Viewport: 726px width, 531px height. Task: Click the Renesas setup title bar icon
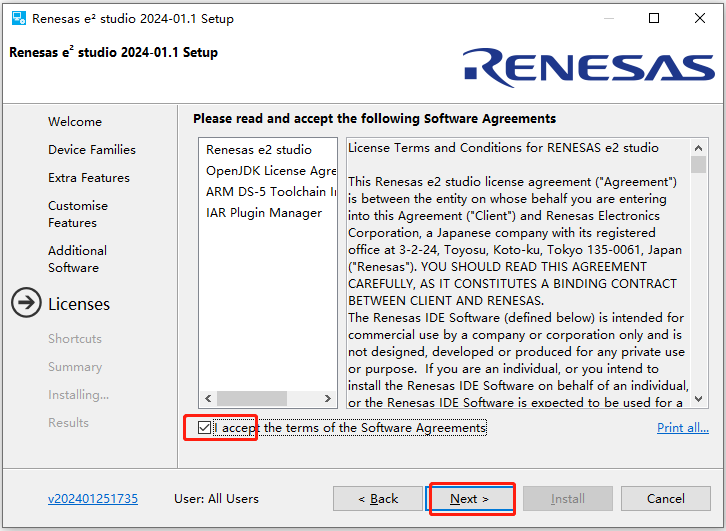point(18,18)
